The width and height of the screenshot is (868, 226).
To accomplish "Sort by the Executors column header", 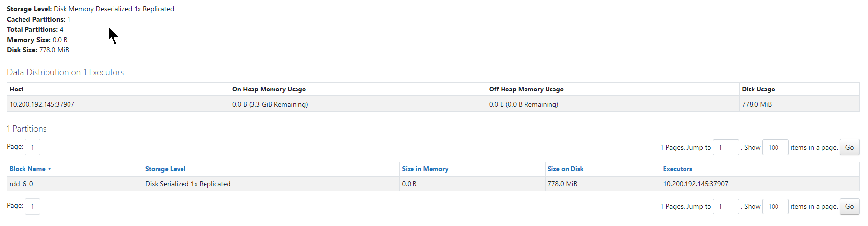I will point(677,169).
